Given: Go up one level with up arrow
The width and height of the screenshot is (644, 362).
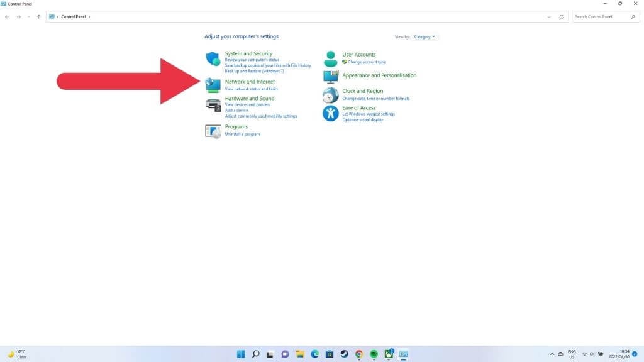Looking at the screenshot, I should pyautogui.click(x=38, y=17).
